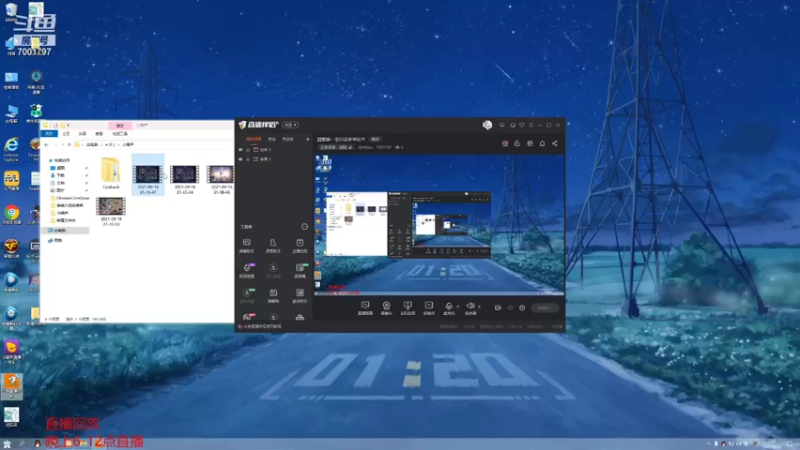The image size is (800, 450).
Task: Switch to the second scene tab
Action: [x=271, y=139]
